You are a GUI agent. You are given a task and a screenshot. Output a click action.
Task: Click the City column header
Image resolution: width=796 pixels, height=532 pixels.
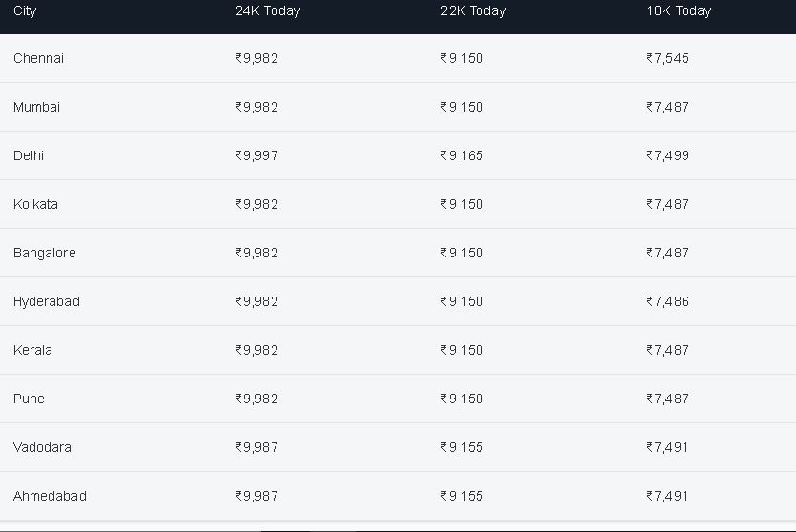click(25, 11)
